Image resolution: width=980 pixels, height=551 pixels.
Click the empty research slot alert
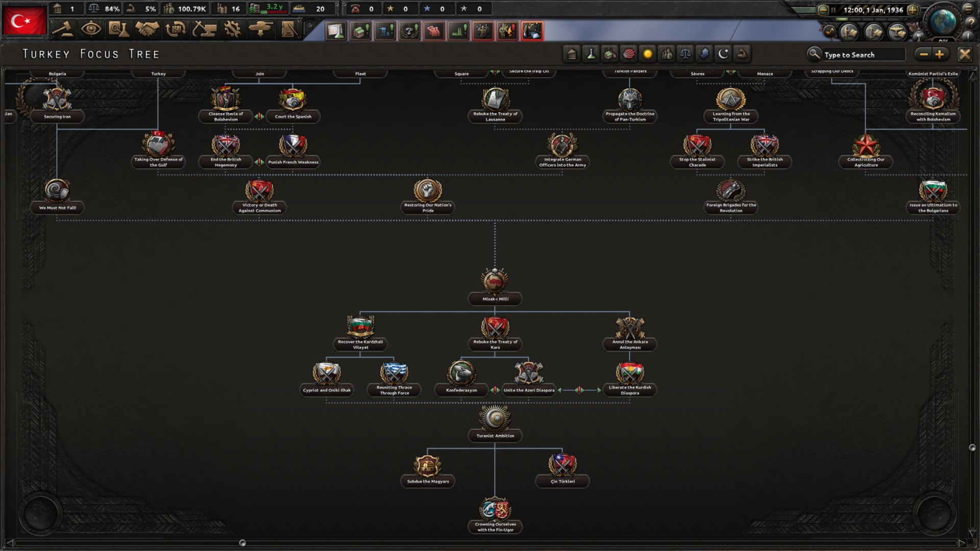(336, 31)
